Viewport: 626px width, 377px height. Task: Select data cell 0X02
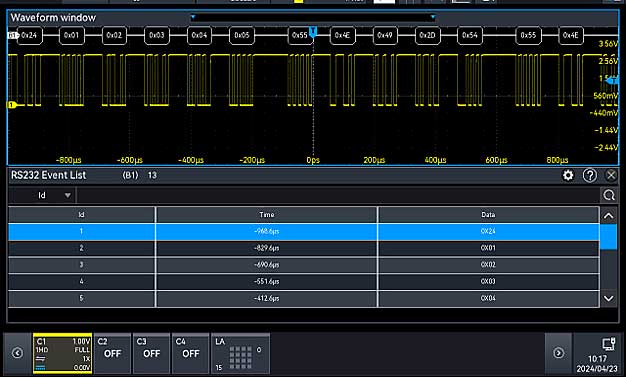point(488,265)
